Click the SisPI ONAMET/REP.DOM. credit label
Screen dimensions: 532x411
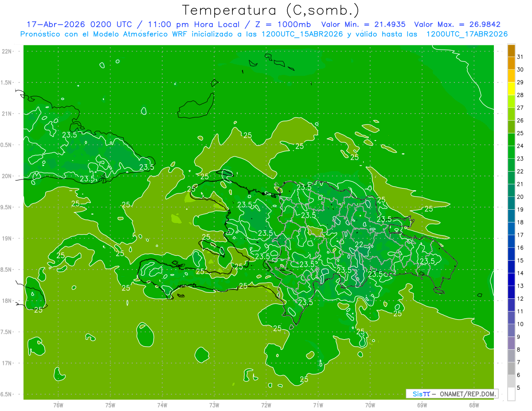click(x=452, y=394)
